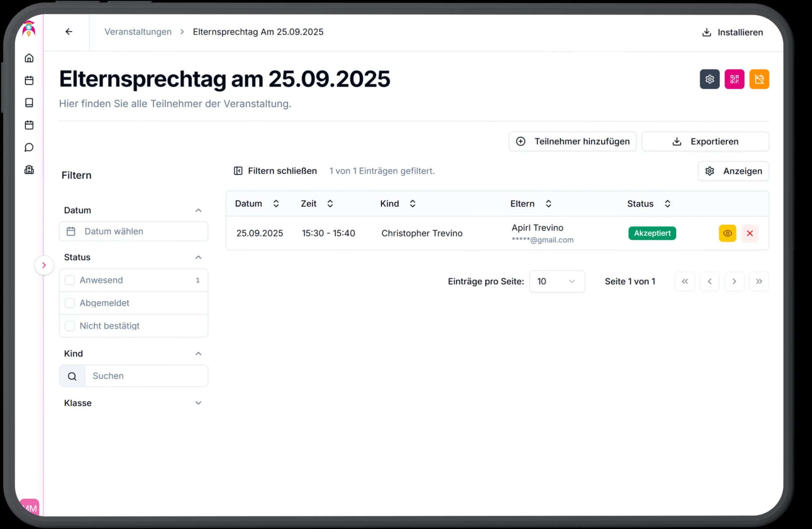Click the school building icon in sidebar

click(x=29, y=169)
